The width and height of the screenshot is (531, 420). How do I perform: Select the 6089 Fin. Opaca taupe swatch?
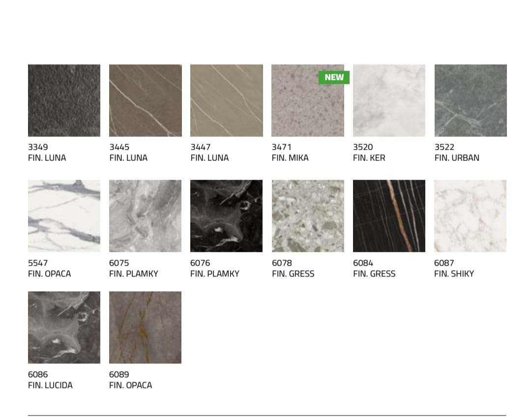point(145,327)
